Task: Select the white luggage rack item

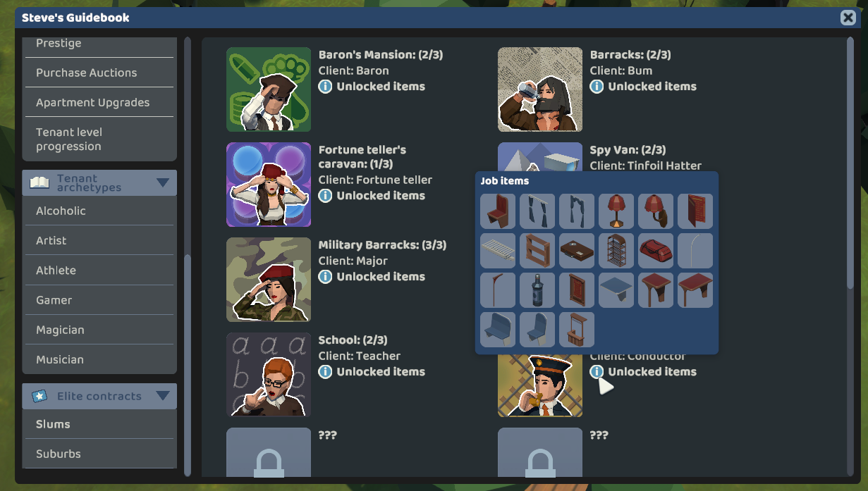Action: click(x=498, y=251)
